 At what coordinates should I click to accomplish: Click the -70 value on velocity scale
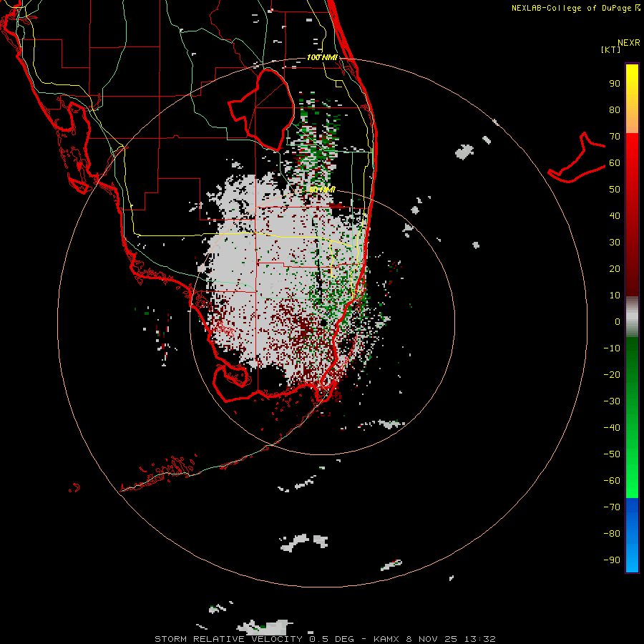(x=612, y=507)
